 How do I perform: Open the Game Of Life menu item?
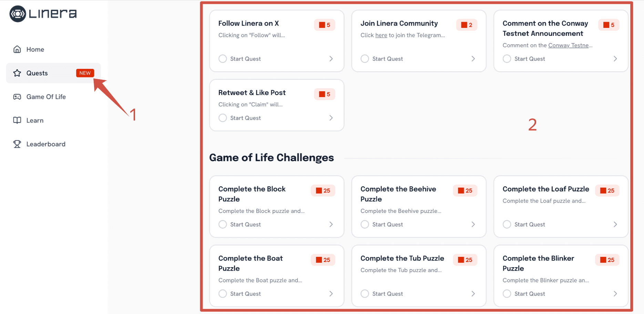(46, 97)
